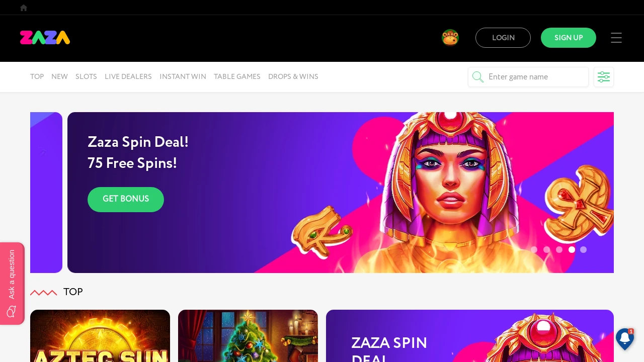644x362 pixels.
Task: Select the third carousel dot
Action: pos(559,249)
